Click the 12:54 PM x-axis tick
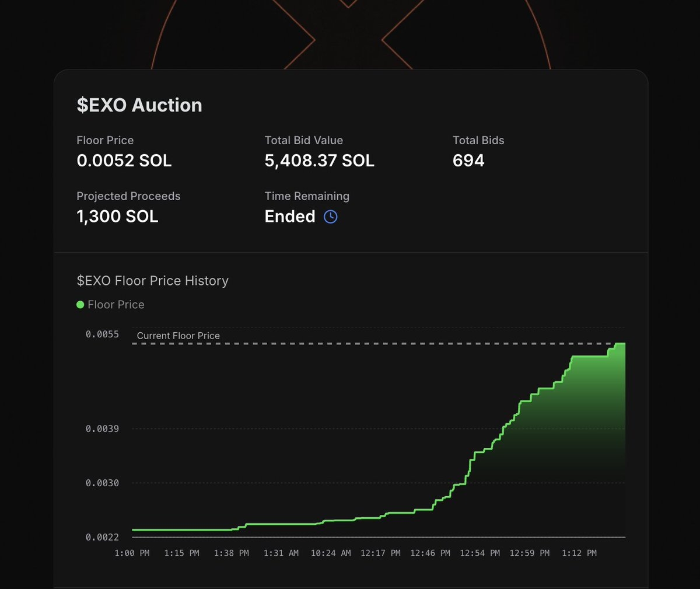Viewport: 700px width, 589px height. (x=480, y=553)
